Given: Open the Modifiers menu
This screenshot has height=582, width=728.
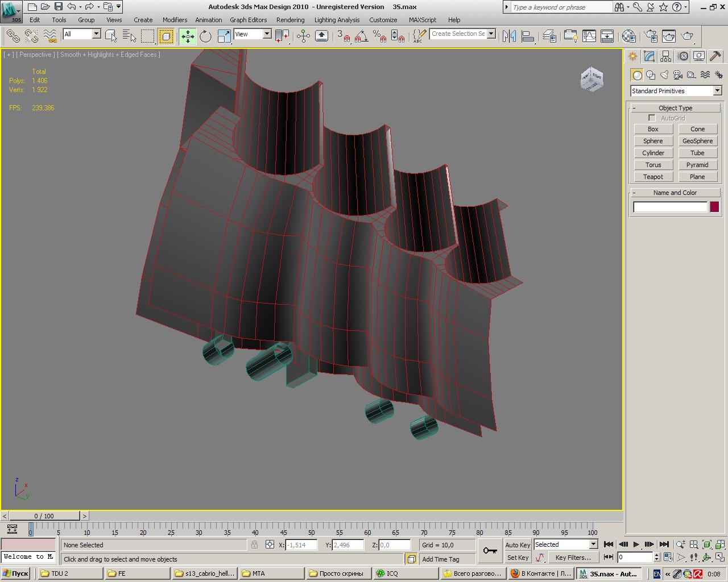Looking at the screenshot, I should [175, 20].
